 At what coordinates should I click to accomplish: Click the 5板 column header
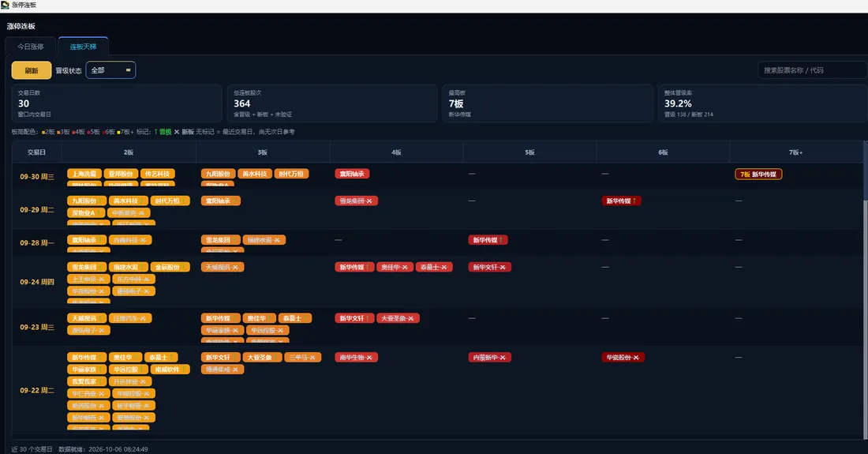pos(529,152)
